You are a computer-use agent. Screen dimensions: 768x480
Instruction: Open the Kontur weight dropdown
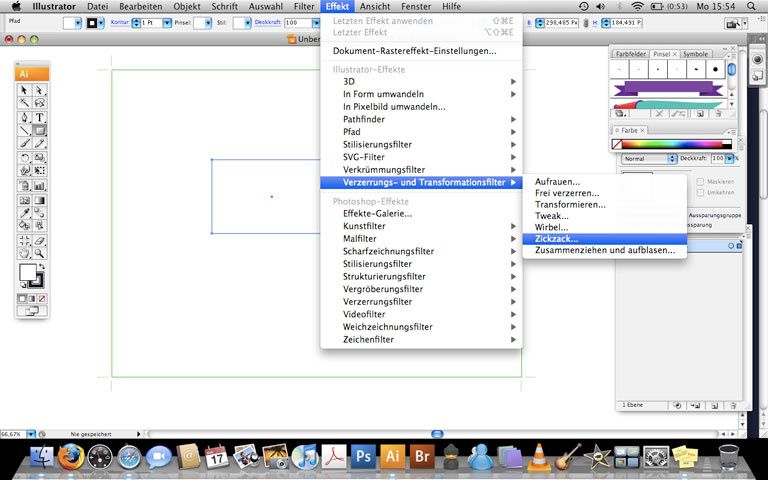point(167,23)
